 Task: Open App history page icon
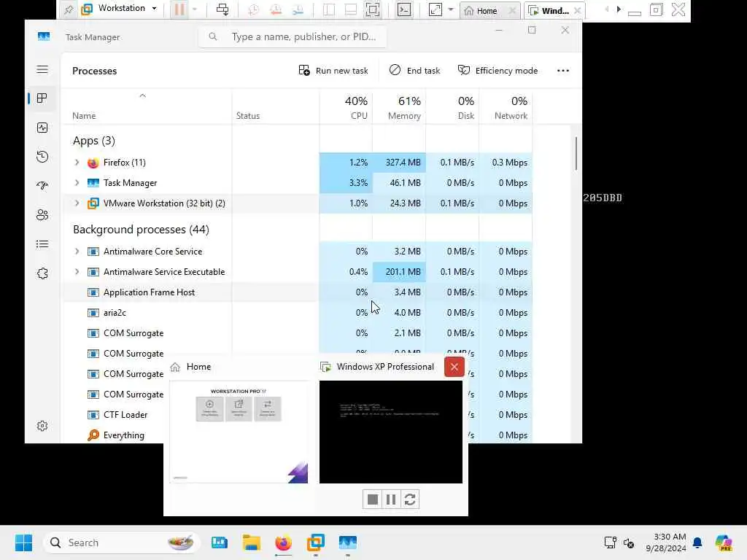[42, 157]
